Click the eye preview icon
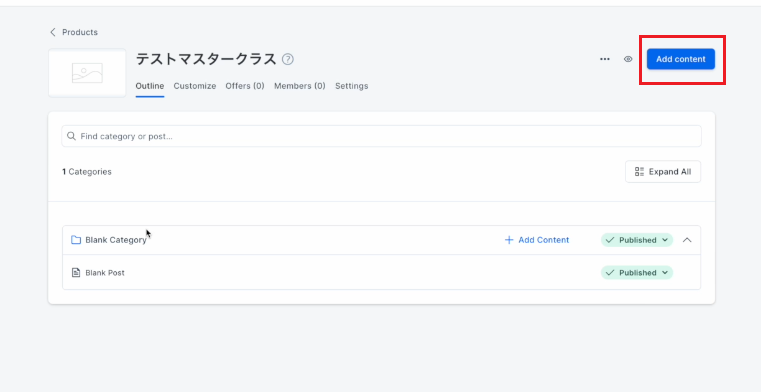This screenshot has width=761, height=392. tap(628, 59)
